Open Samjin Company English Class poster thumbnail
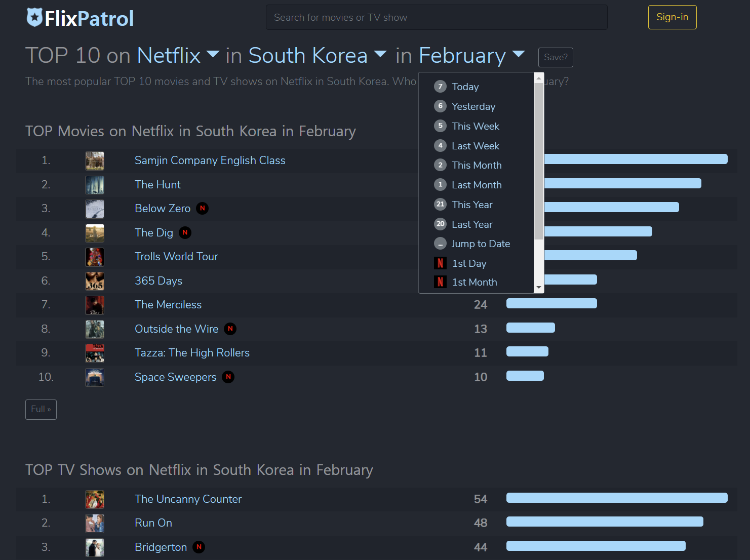 (x=95, y=161)
